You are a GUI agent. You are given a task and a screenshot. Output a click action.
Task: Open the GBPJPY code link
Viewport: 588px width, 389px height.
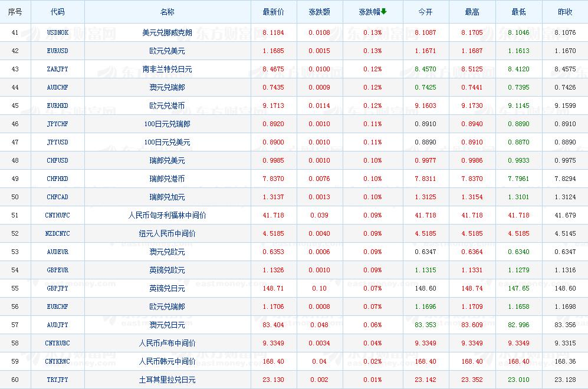coord(58,288)
